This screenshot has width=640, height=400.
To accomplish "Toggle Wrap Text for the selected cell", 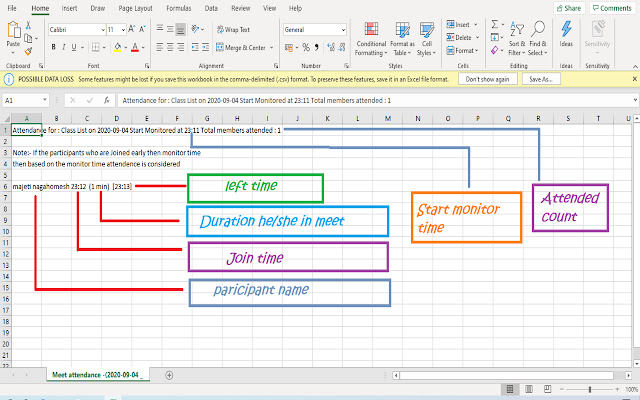I will tap(234, 31).
